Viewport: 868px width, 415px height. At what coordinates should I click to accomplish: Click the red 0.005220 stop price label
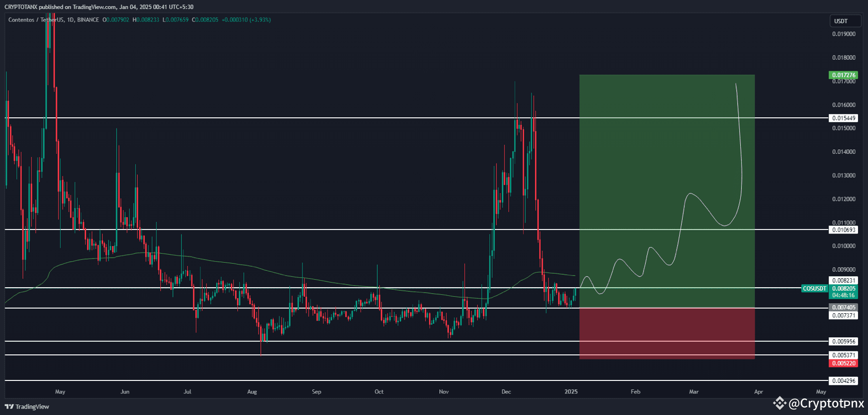coord(843,363)
